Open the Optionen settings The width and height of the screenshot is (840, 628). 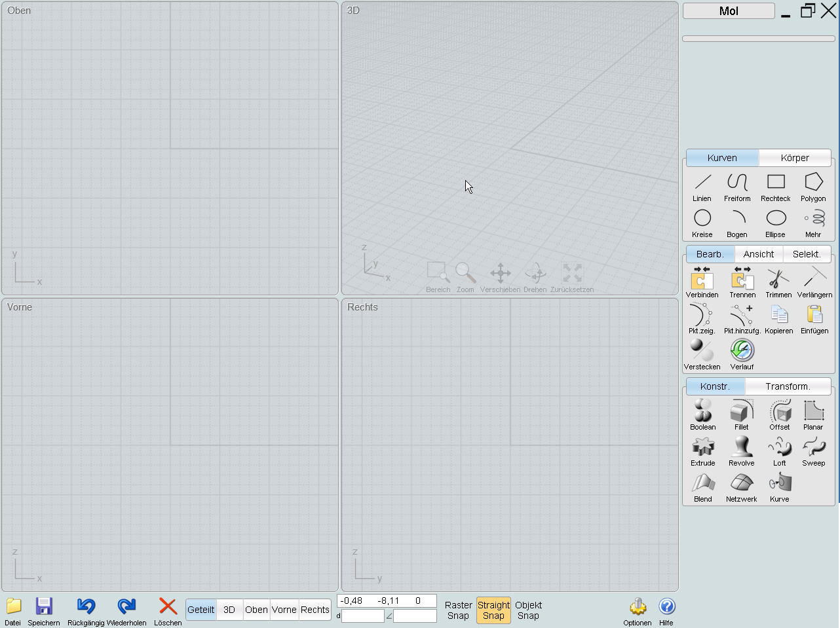tap(638, 612)
